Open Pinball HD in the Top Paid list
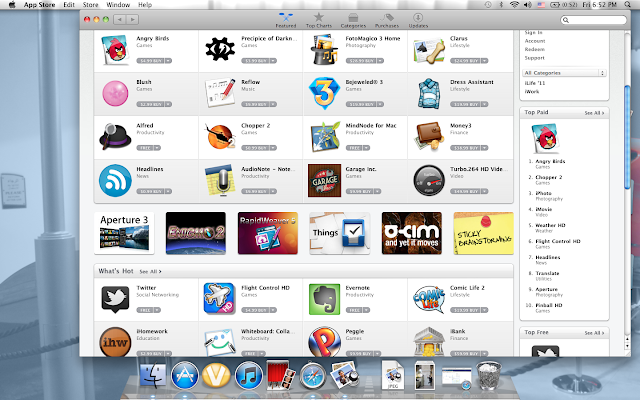This screenshot has height=400, width=640. tap(549, 305)
